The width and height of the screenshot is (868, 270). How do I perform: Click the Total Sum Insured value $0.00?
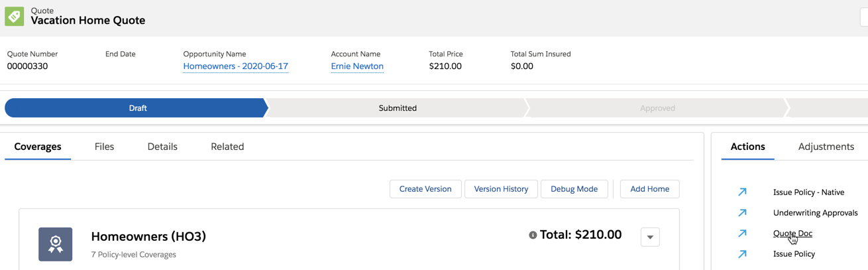522,66
